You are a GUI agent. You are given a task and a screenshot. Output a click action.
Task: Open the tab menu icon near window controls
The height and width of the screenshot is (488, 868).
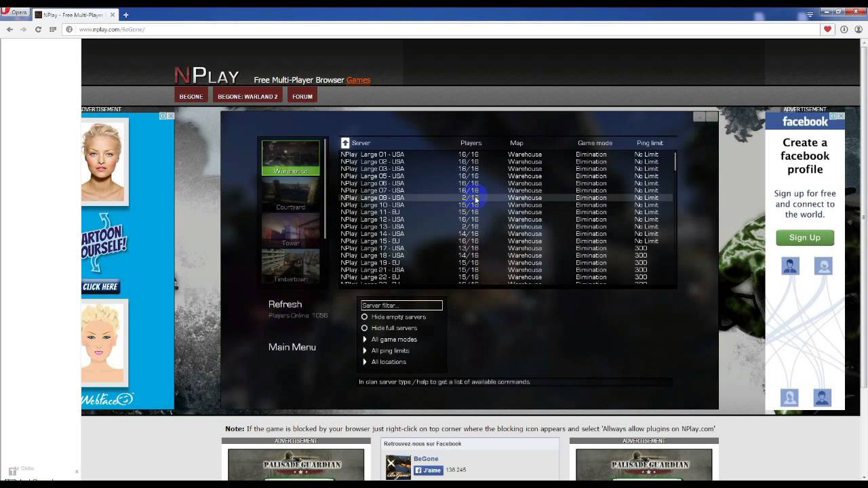tap(810, 14)
